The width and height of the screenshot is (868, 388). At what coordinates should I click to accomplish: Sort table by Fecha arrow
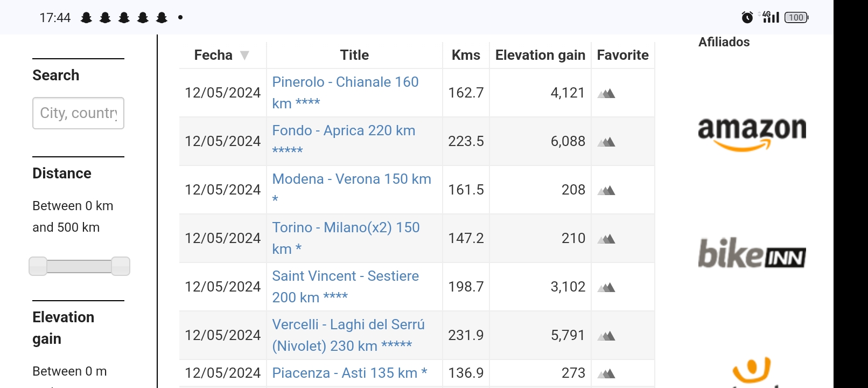(x=244, y=55)
